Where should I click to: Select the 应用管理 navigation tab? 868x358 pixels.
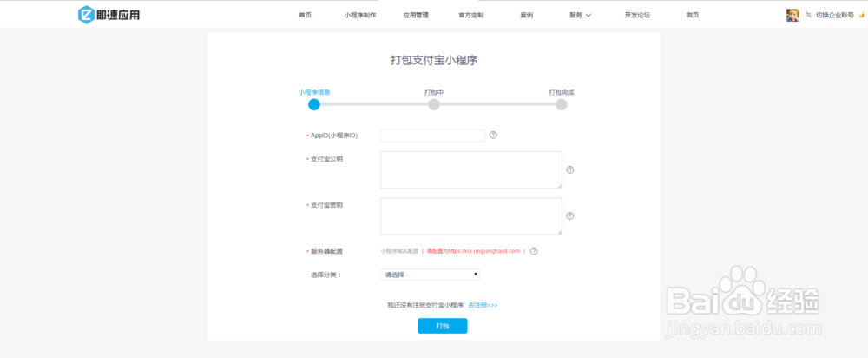pyautogui.click(x=416, y=15)
